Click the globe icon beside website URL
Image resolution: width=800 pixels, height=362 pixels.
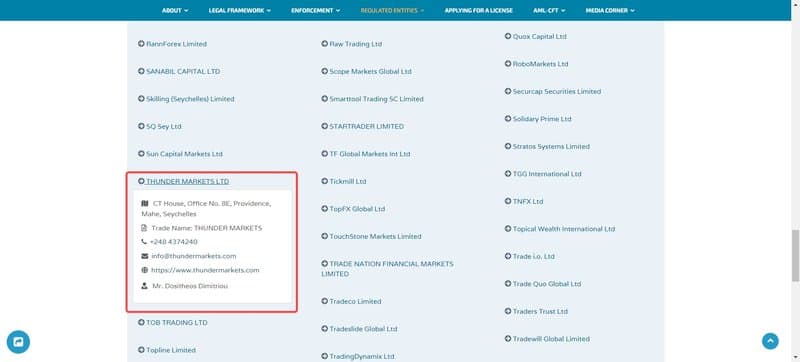point(144,270)
